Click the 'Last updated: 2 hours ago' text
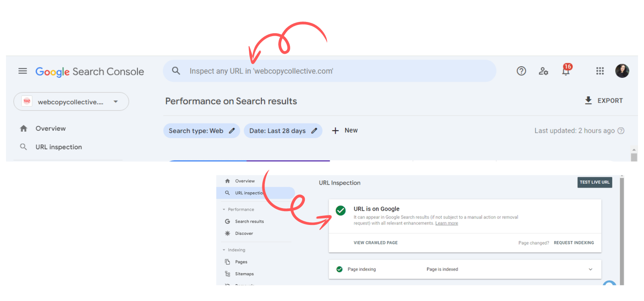Viewport: 644px width, 301px height. coord(574,131)
